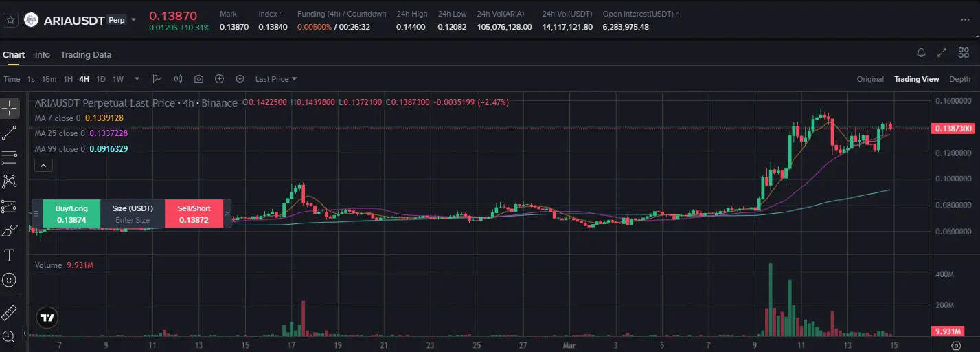Select the Text annotation tool
Viewport: 980px width, 352px height.
(10, 256)
